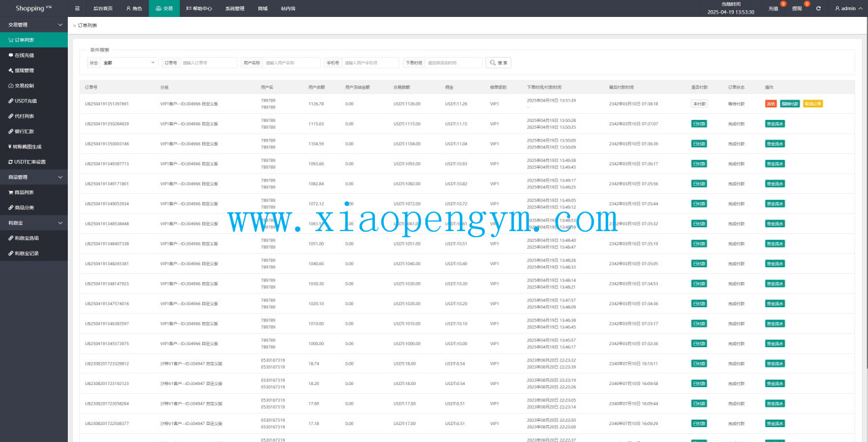Click current time 2025-04-19 13:53:30
This screenshot has width=868, height=442.
pos(731,12)
